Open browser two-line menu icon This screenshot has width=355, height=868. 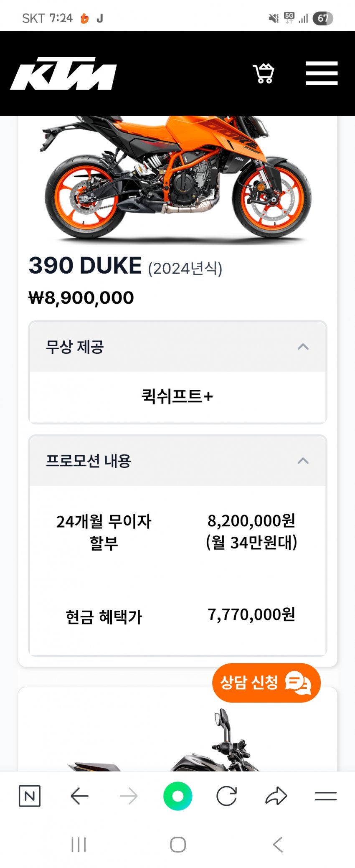click(326, 796)
